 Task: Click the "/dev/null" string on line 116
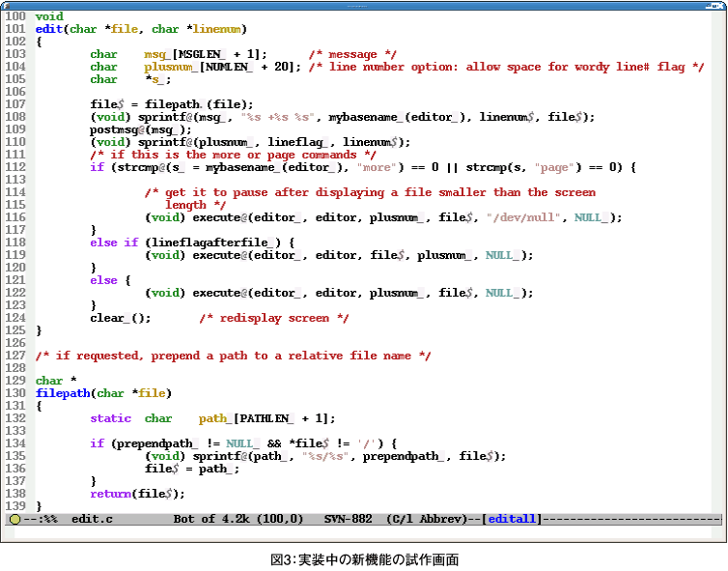523,217
